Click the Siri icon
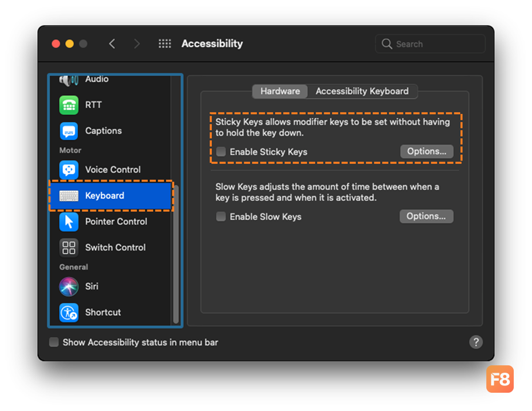The width and height of the screenshot is (532, 411). click(x=69, y=287)
